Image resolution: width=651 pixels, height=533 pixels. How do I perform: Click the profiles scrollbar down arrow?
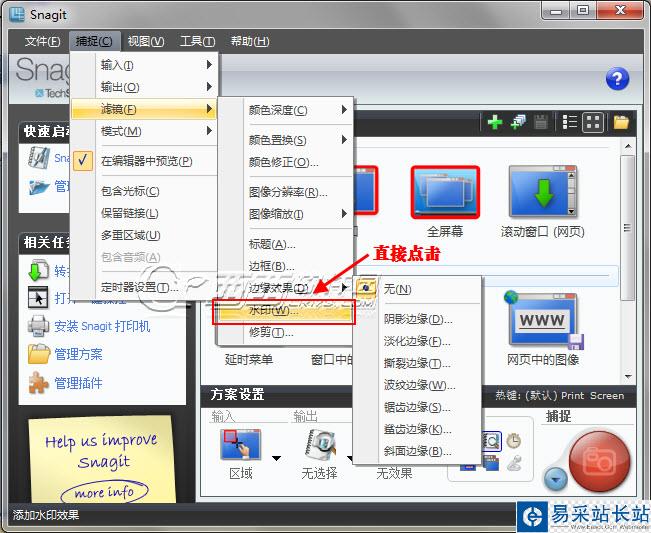click(627, 377)
